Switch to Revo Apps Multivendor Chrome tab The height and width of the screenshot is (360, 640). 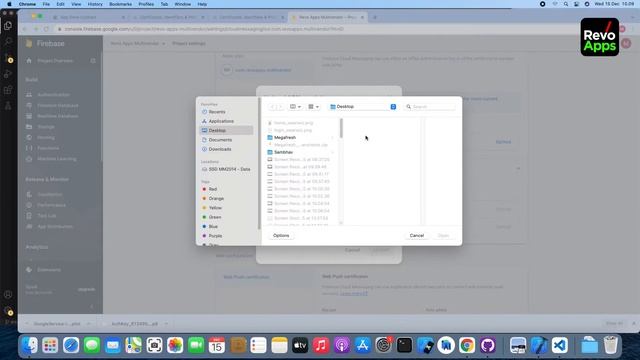tap(327, 17)
